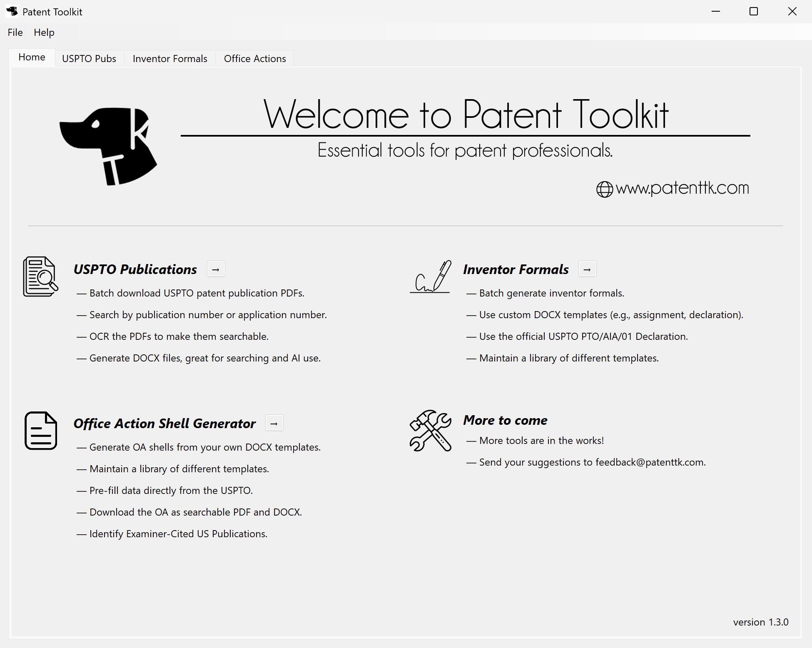The height and width of the screenshot is (648, 812).
Task: Switch to the USPTO Pubs tab
Action: 88,58
